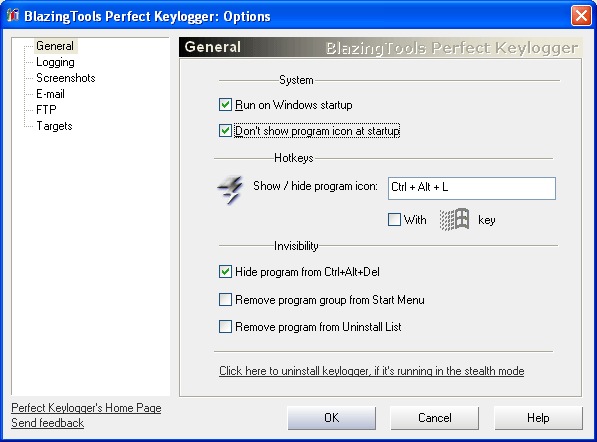The image size is (597, 442).
Task: Click the lightning bolt hotkeys icon
Action: pyautogui.click(x=230, y=189)
